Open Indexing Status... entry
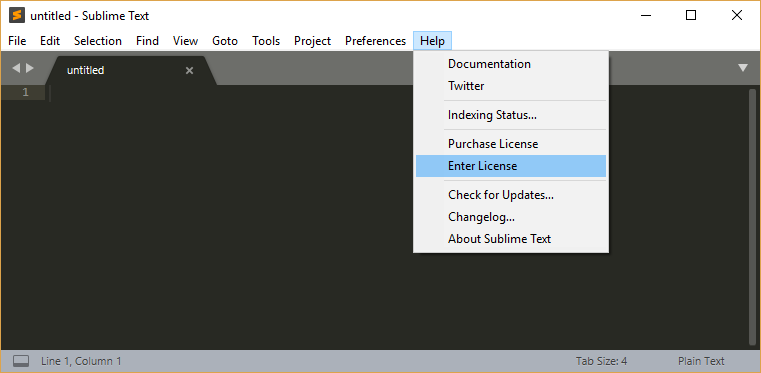Image resolution: width=761 pixels, height=373 pixels. 511,115
